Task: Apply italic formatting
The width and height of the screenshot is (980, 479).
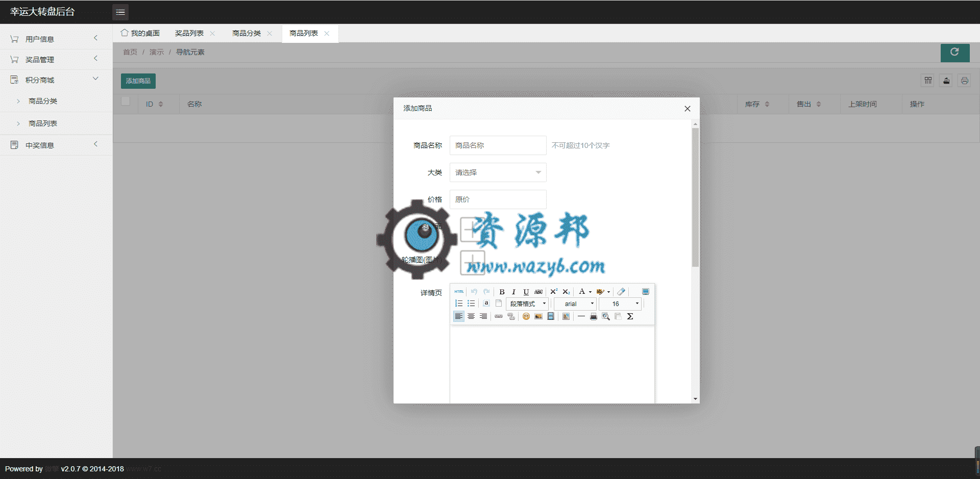Action: tap(513, 292)
